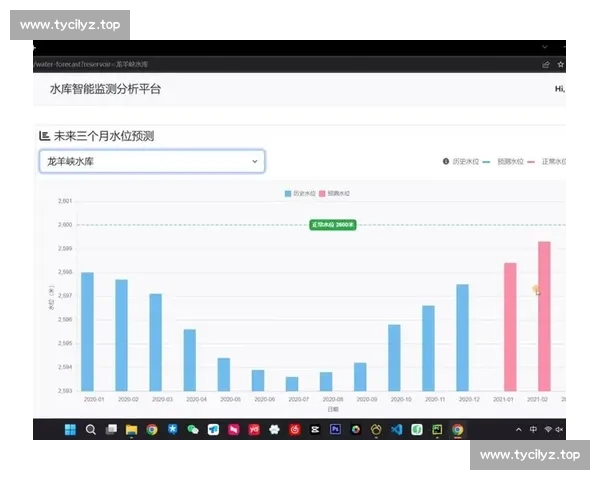Share page via browser address bar icon

click(546, 65)
